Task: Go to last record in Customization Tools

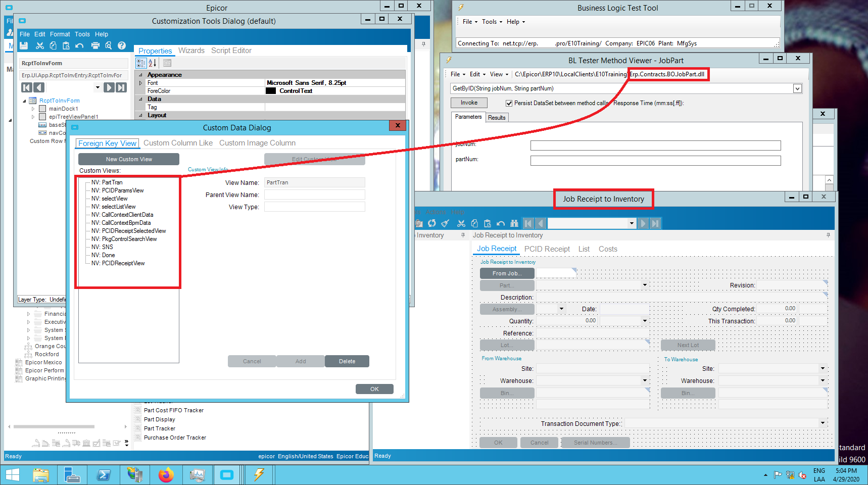Action: coord(121,87)
